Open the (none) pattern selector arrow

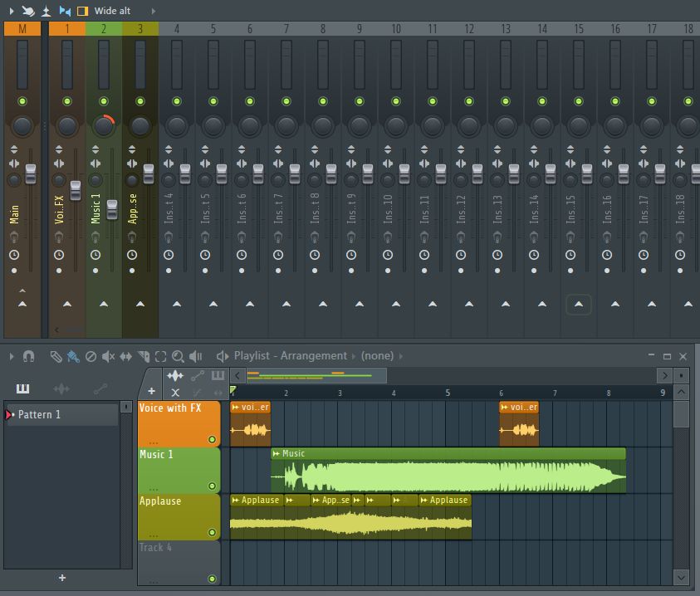point(400,356)
